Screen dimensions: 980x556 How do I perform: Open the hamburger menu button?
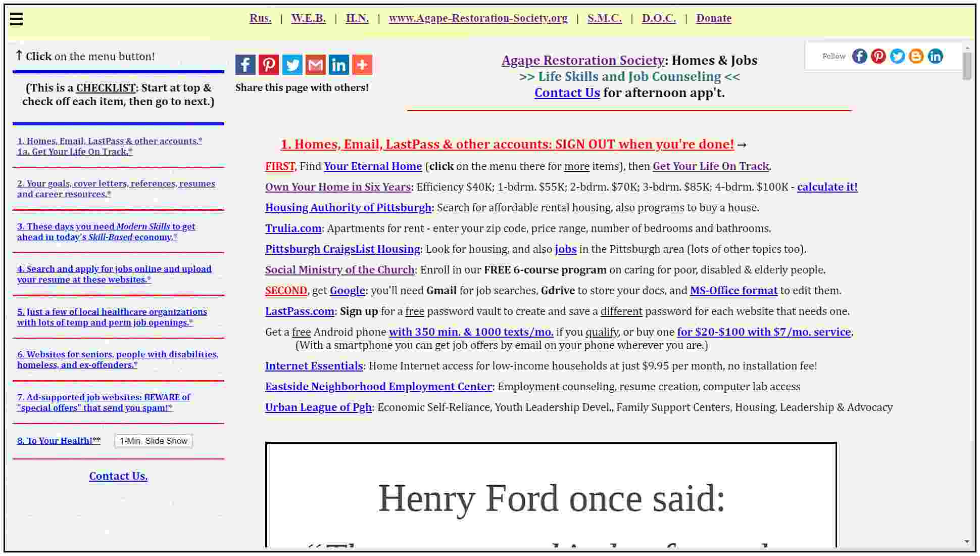click(16, 19)
